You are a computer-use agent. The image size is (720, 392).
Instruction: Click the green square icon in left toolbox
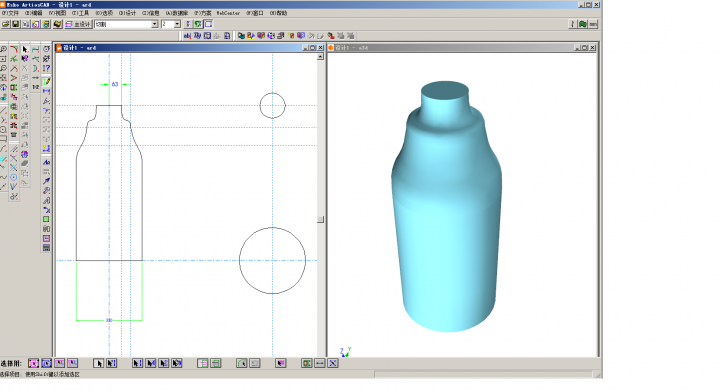(x=46, y=219)
